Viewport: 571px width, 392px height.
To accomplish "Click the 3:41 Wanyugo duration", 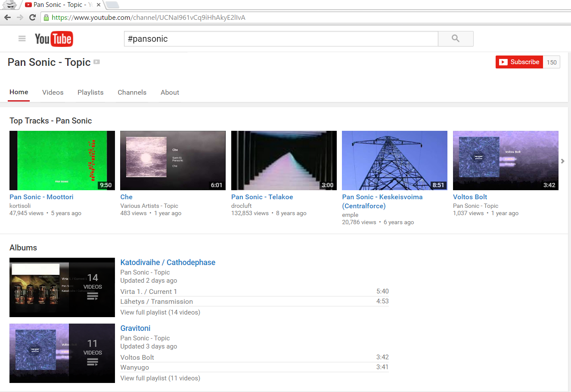I will (x=382, y=367).
